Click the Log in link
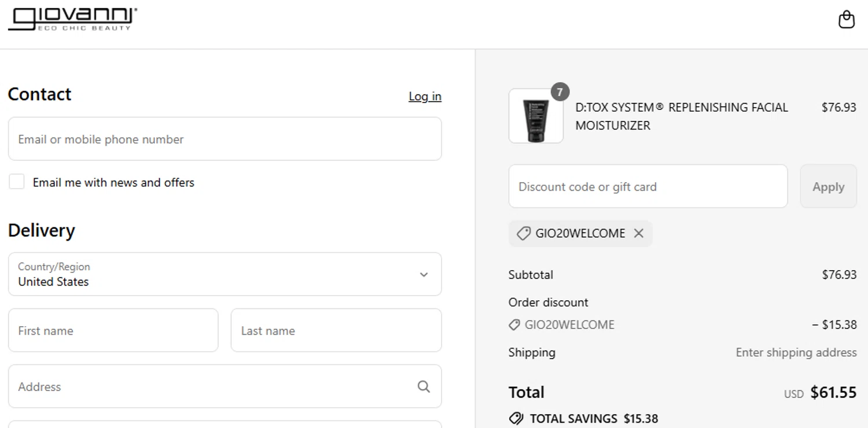The image size is (868, 428). [425, 96]
